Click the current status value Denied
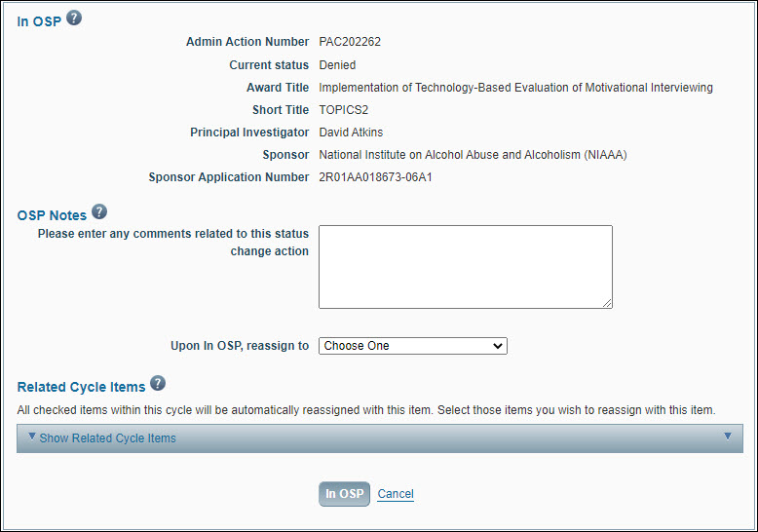This screenshot has height=532, width=758. (337, 65)
